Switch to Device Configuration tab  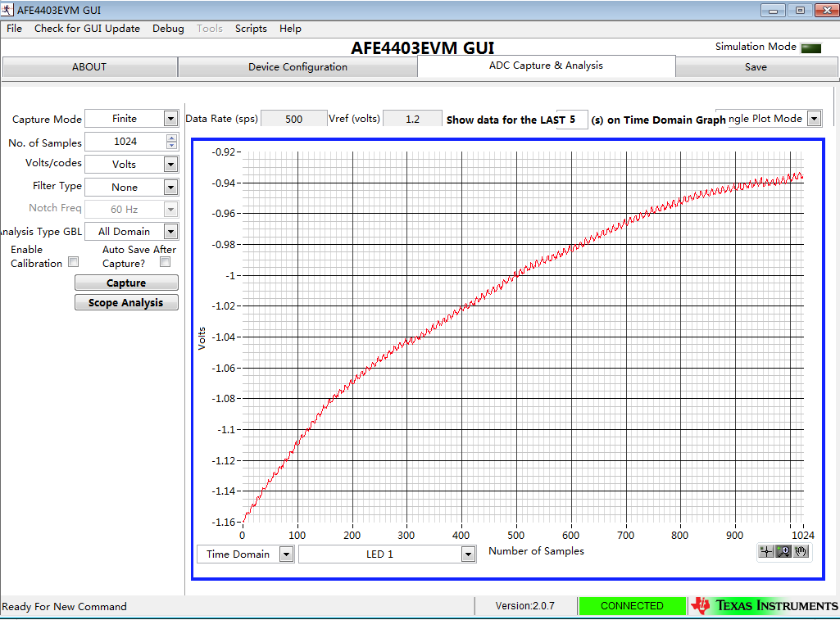(x=297, y=67)
